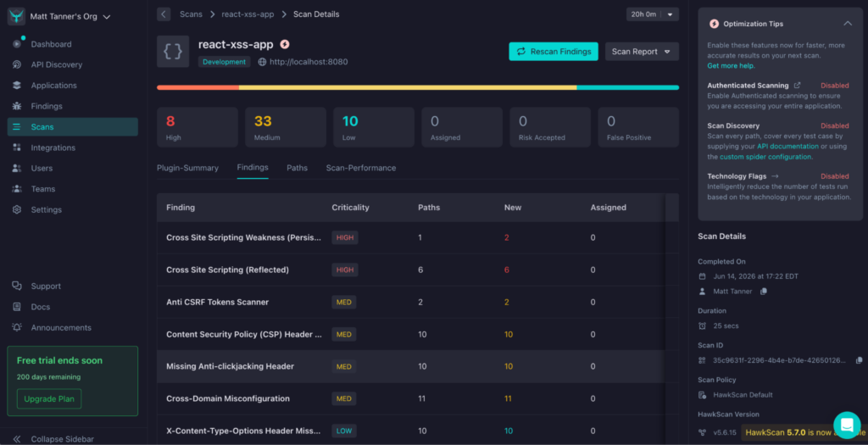Click the red High segment of severity bar
This screenshot has height=445, width=868.
[198, 87]
